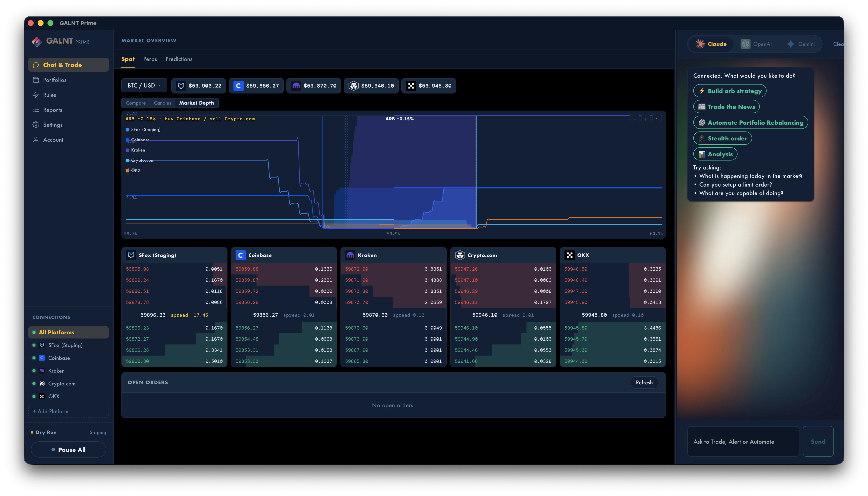Choose the Build arb strategy suggestion
The height and width of the screenshot is (496, 868).
tap(730, 91)
